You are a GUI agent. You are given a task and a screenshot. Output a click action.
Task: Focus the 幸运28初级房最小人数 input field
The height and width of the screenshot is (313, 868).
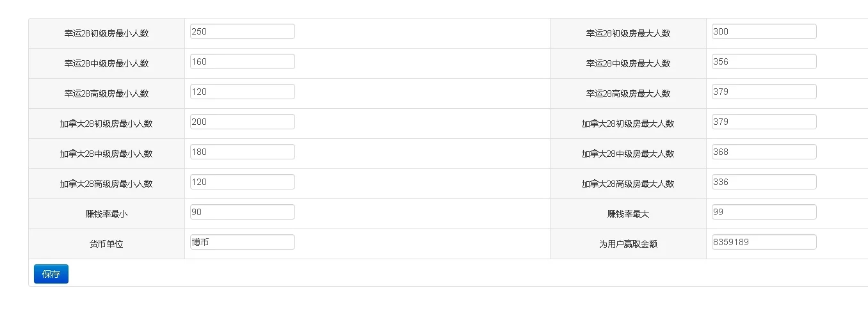pyautogui.click(x=243, y=31)
